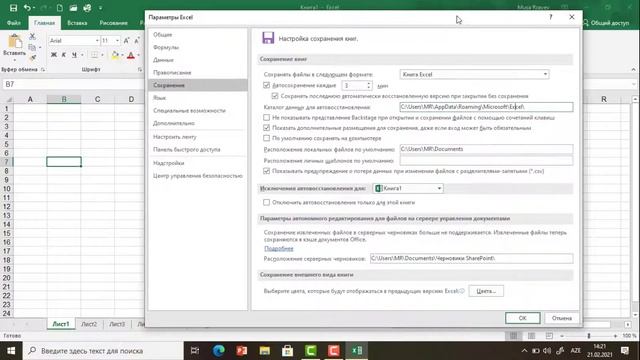Open PowerPoint from the taskbar
640x360 pixels.
[x=242, y=351]
